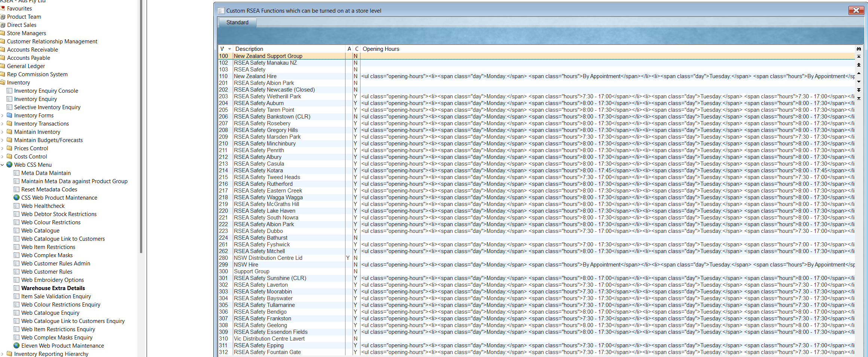Click the C column header
Screen dimensions: 868x357
click(356, 49)
